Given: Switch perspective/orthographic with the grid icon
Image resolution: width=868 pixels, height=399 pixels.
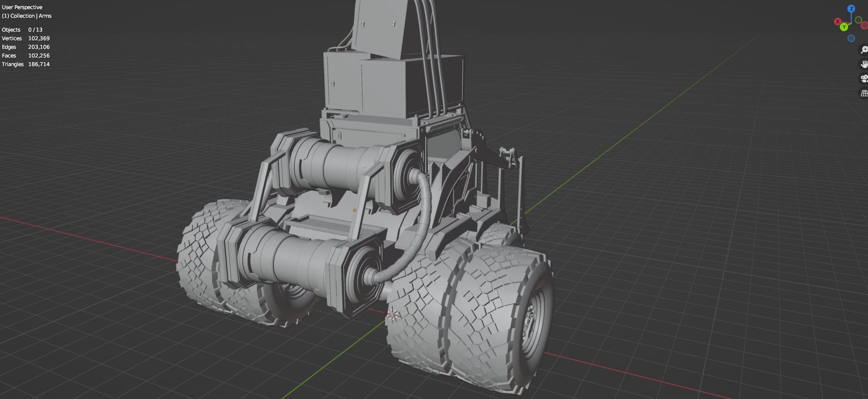Looking at the screenshot, I should [864, 93].
